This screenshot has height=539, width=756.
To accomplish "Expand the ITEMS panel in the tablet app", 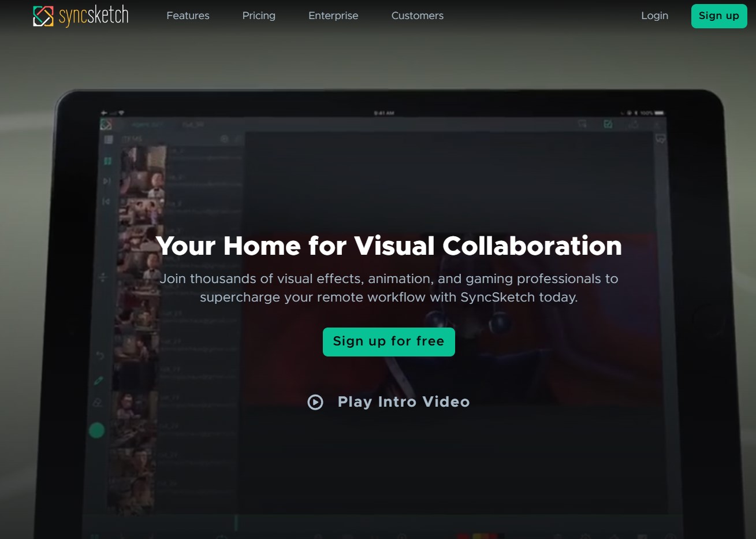I will 133,138.
